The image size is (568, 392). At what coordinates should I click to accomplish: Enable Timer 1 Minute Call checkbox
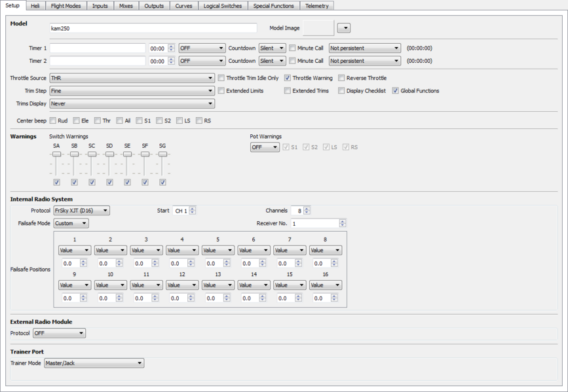point(293,48)
